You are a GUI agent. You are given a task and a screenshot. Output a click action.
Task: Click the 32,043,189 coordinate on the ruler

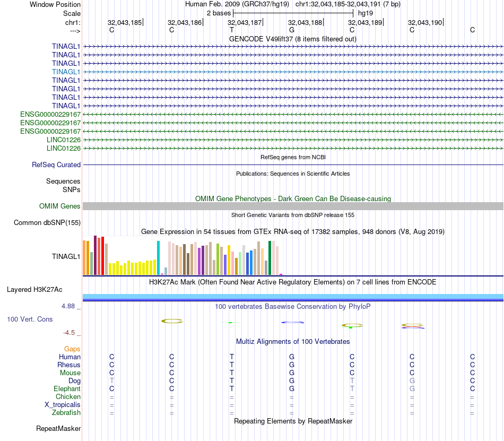point(365,22)
